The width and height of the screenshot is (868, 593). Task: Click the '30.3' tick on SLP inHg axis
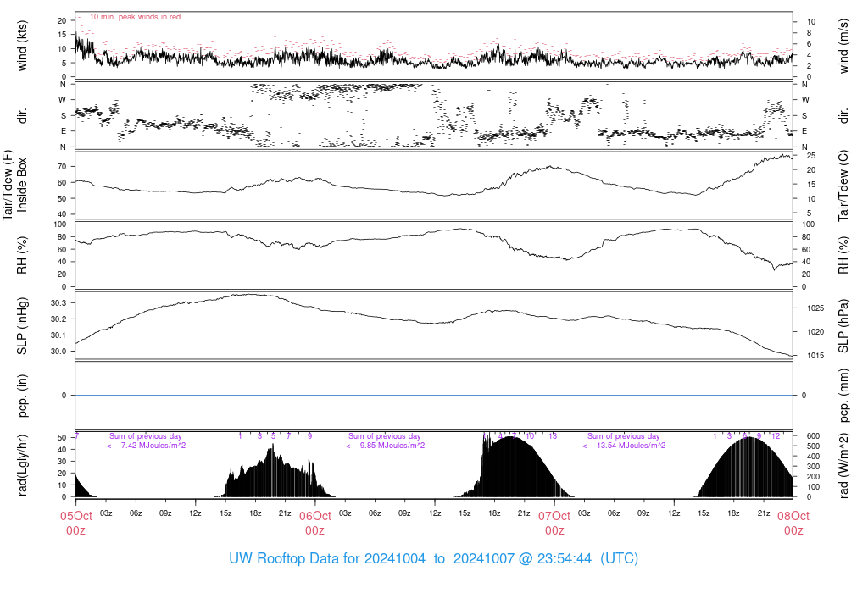(58, 303)
